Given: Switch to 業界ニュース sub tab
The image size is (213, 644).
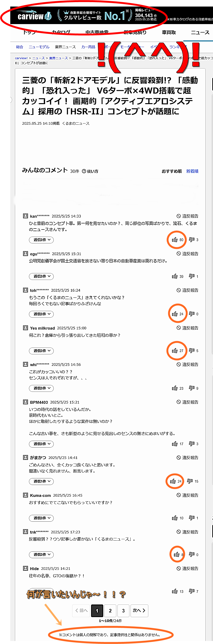Looking at the screenshot, I should click(65, 47).
